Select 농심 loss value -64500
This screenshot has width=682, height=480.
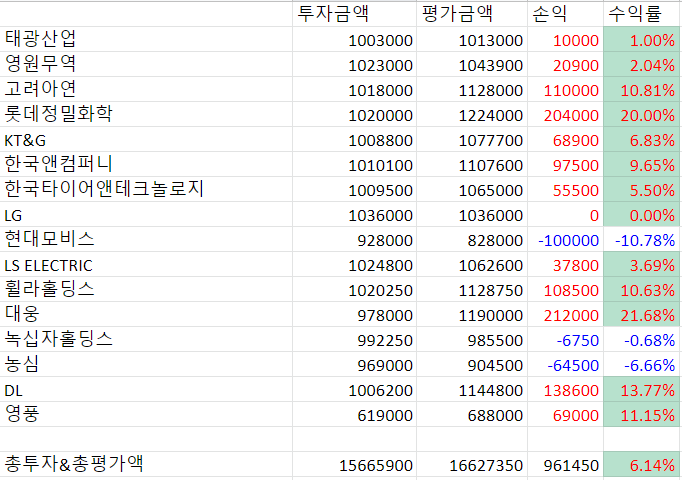pos(565,364)
